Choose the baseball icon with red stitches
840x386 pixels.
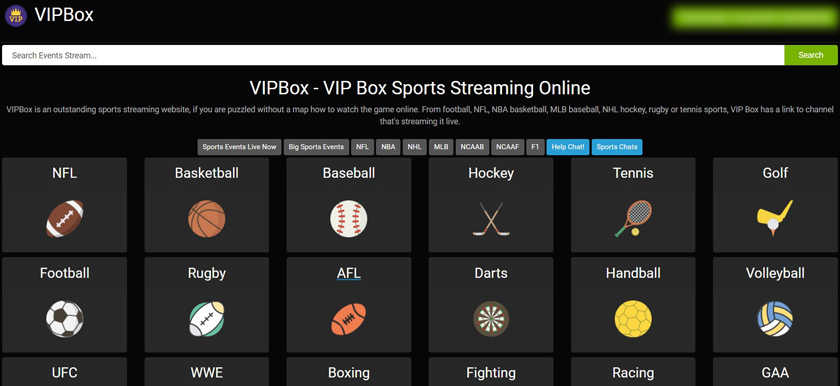pos(349,218)
